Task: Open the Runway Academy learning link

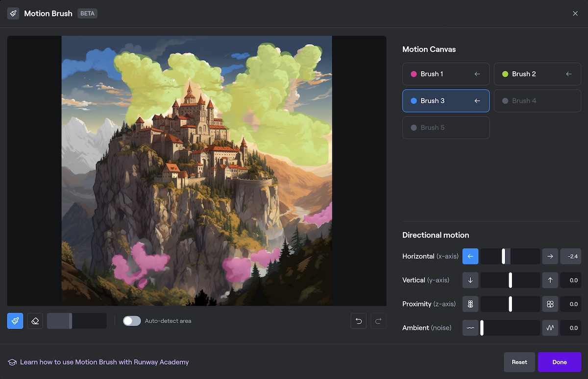Action: 104,362
